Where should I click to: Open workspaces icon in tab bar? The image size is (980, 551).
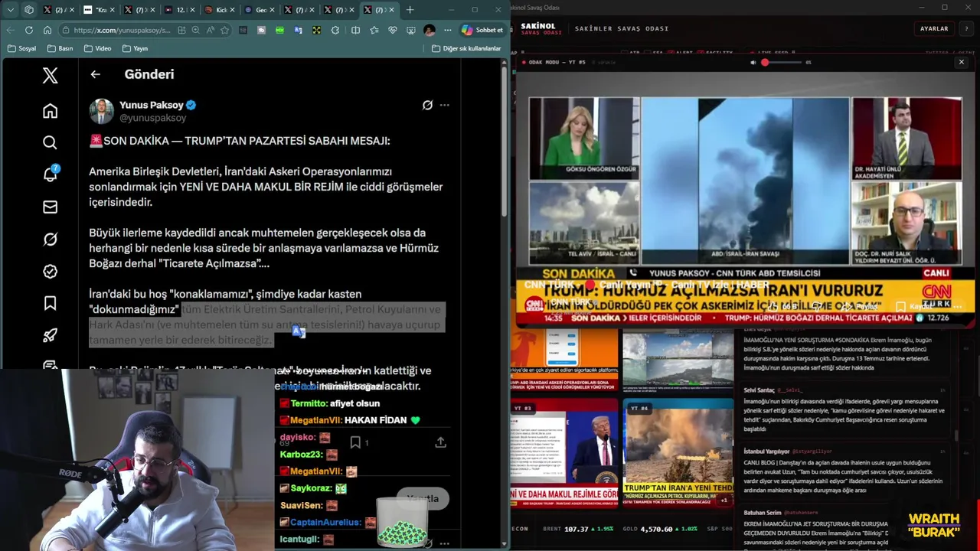pos(28,10)
